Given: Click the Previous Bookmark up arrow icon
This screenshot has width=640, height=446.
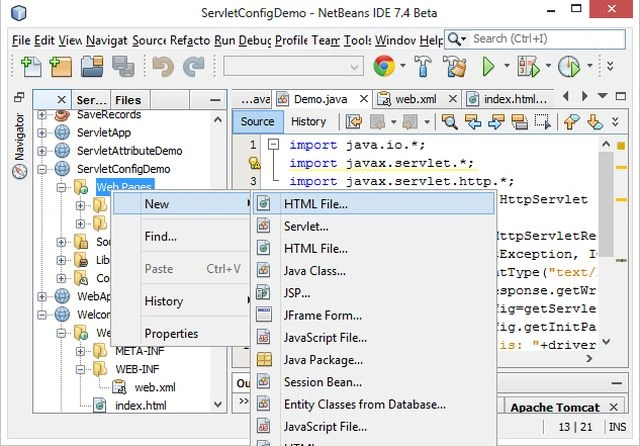Looking at the screenshot, I should (x=571, y=122).
